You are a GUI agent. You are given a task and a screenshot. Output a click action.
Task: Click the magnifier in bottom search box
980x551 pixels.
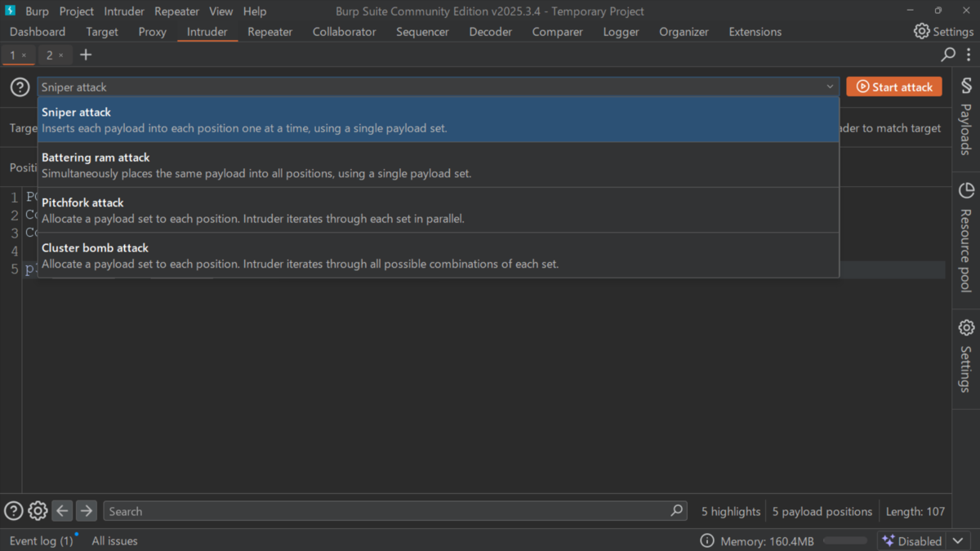677,511
